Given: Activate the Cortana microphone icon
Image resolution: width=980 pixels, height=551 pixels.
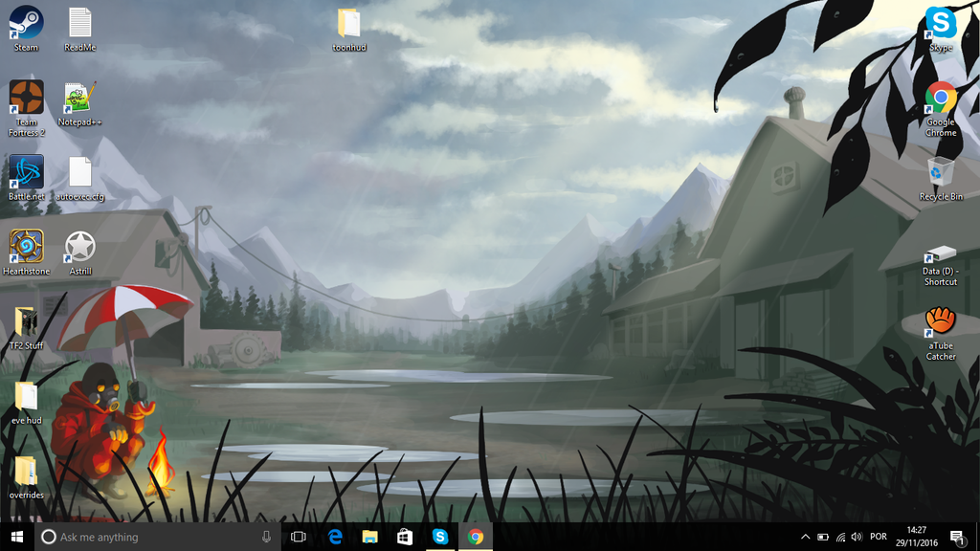Looking at the screenshot, I should click(x=266, y=537).
